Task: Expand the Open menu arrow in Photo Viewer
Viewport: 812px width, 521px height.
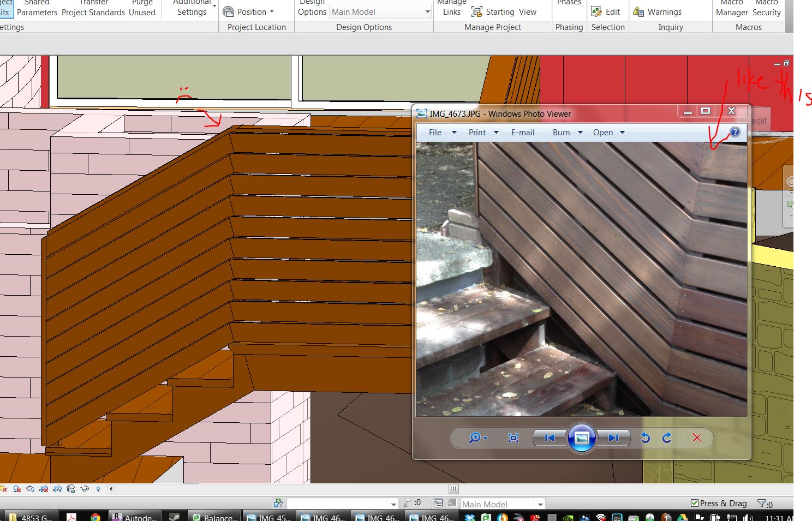Action: coord(622,132)
